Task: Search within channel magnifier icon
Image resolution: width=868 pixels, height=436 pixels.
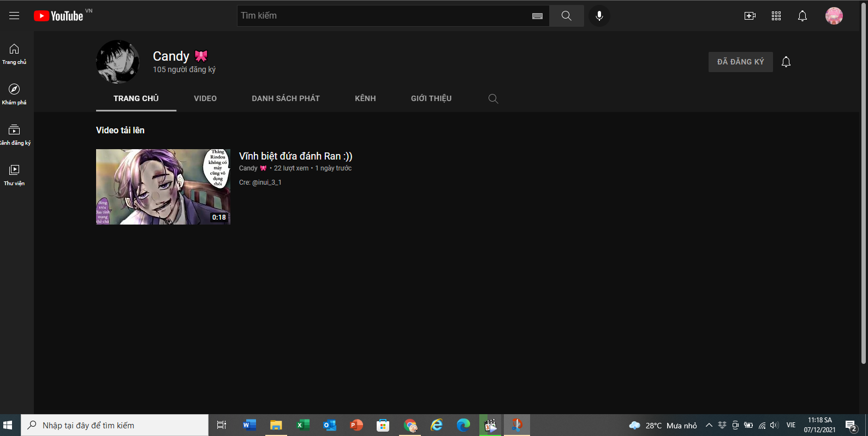Action: 493,98
